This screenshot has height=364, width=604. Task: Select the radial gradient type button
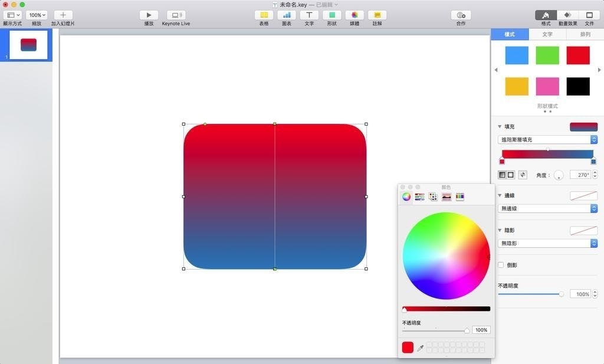511,175
